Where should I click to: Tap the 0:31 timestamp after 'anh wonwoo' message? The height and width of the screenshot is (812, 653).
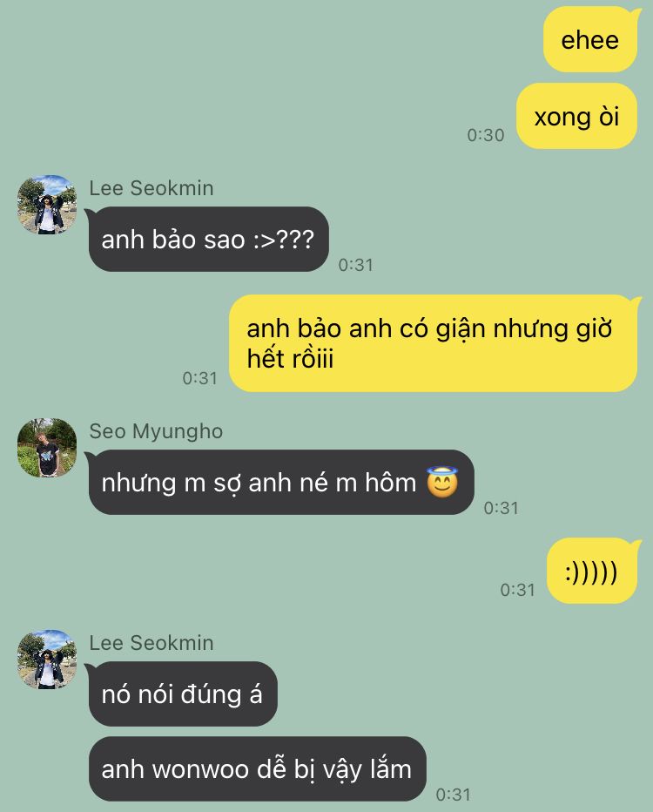click(454, 795)
